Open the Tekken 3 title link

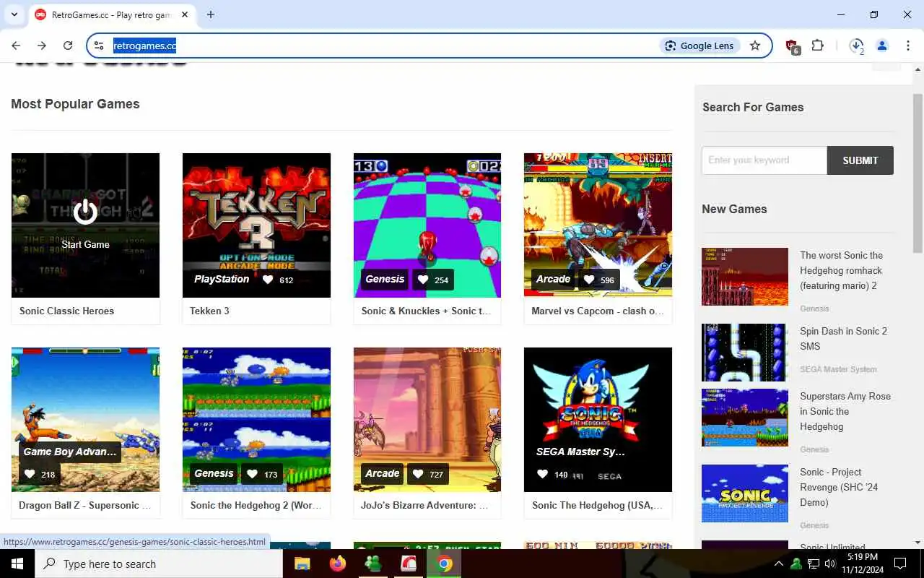pyautogui.click(x=209, y=311)
